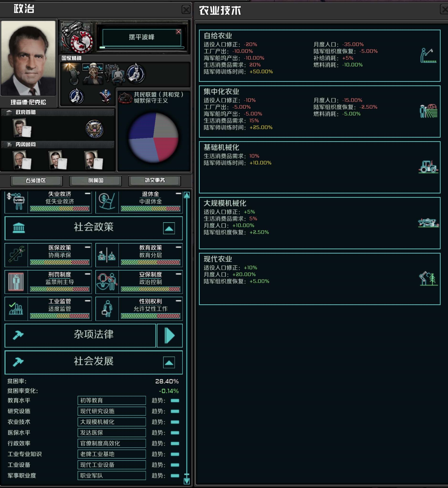The width and height of the screenshot is (448, 488).
Task: Toggle the minus button on 医保政策
Action: [88, 247]
